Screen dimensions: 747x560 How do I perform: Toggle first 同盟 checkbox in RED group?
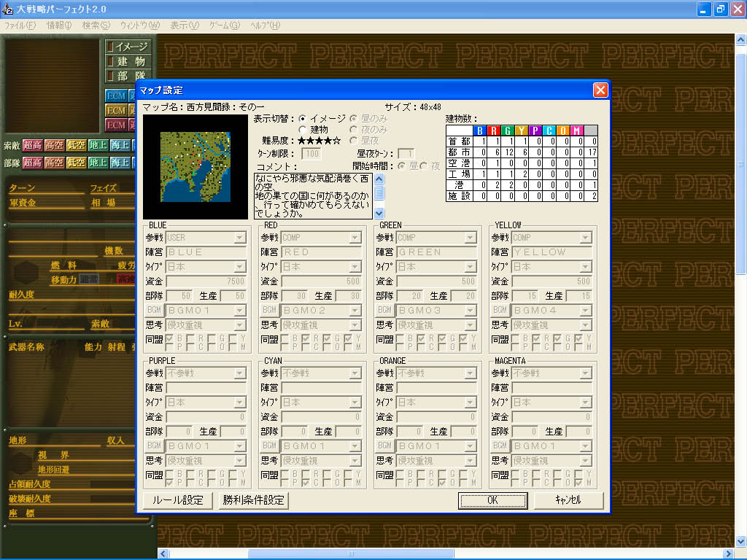click(285, 339)
